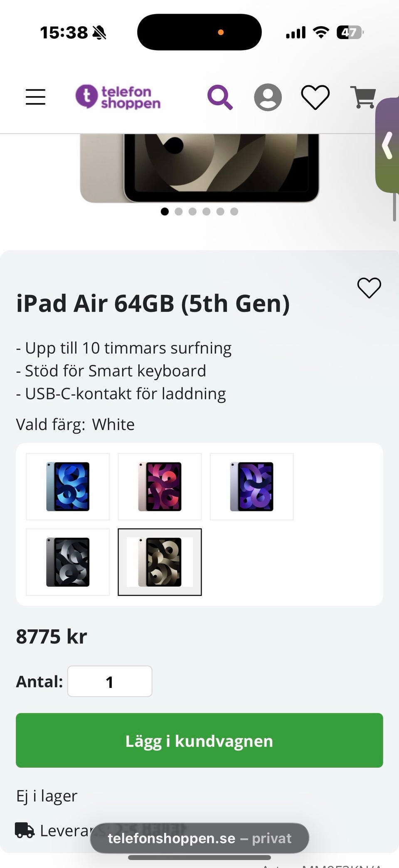Select the blue iPad Air color
Image resolution: width=399 pixels, height=868 pixels.
[x=68, y=487]
